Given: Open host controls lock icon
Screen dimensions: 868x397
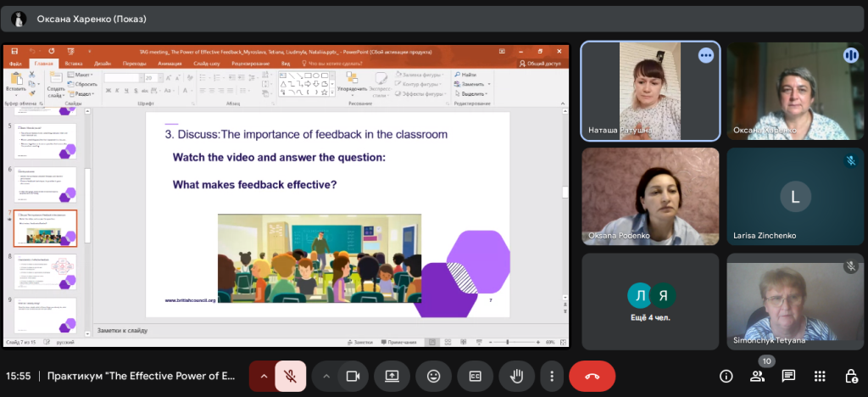Looking at the screenshot, I should tap(850, 376).
